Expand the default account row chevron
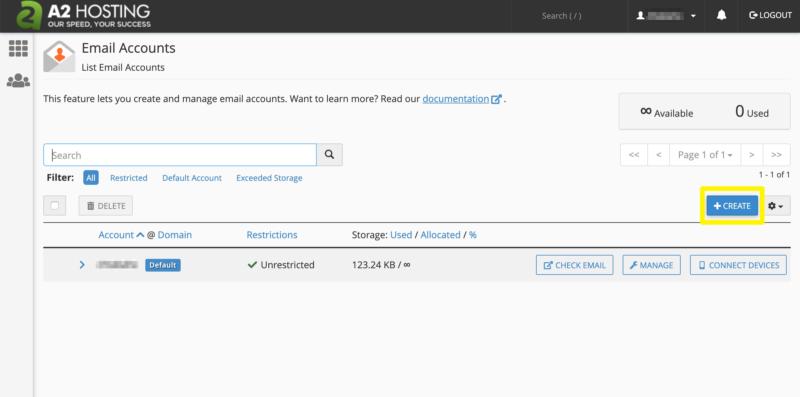800x397 pixels. (x=82, y=265)
